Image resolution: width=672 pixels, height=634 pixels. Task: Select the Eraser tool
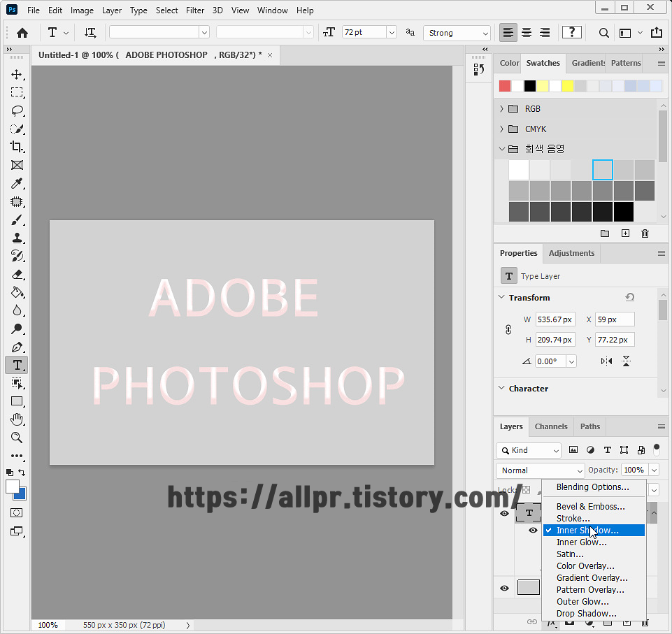pyautogui.click(x=17, y=274)
